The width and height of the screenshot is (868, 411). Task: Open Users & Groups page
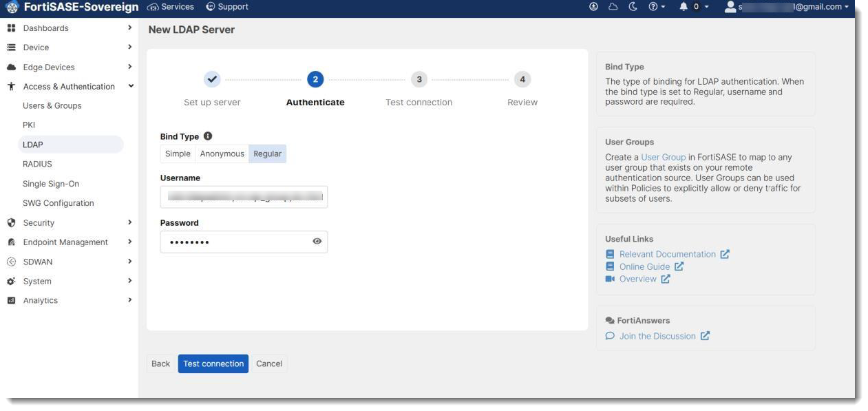point(52,106)
